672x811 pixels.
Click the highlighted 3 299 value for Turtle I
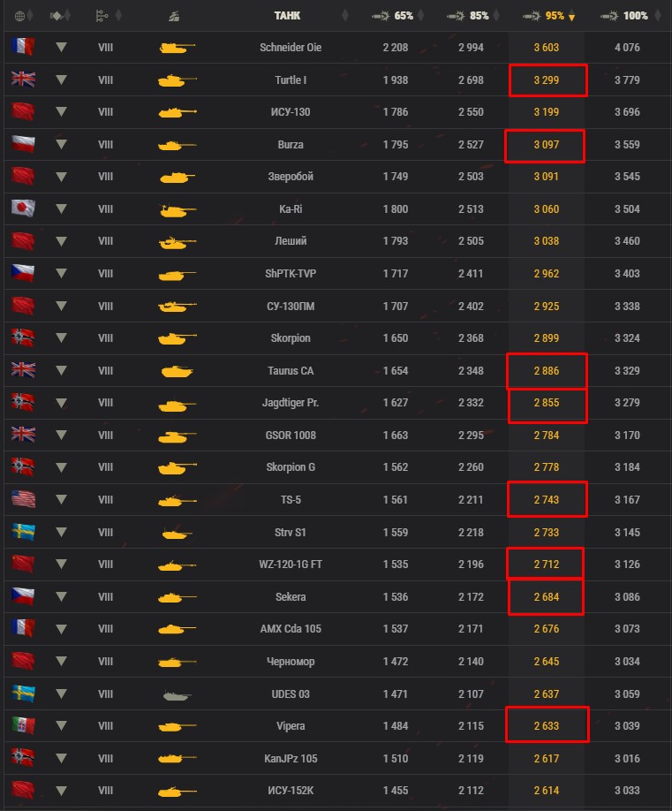tap(547, 80)
